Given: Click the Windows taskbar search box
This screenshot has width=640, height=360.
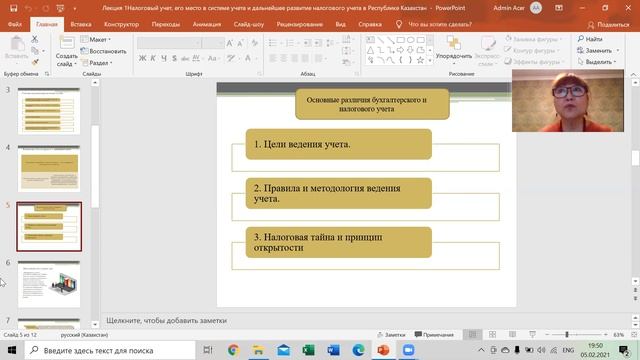Looking at the screenshot, I should (x=110, y=350).
